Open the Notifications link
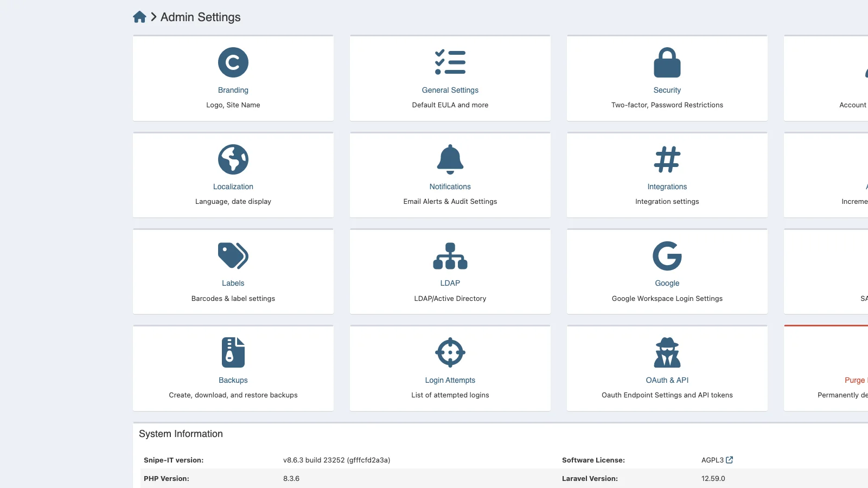 click(450, 187)
